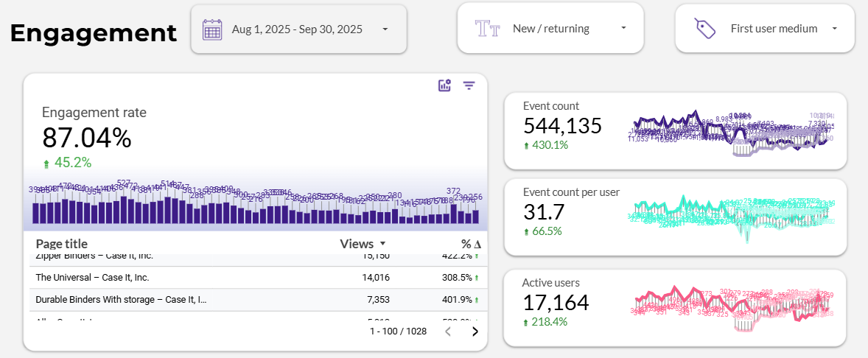868x358 pixels.
Task: Click the Engagement page heading
Action: tap(94, 33)
